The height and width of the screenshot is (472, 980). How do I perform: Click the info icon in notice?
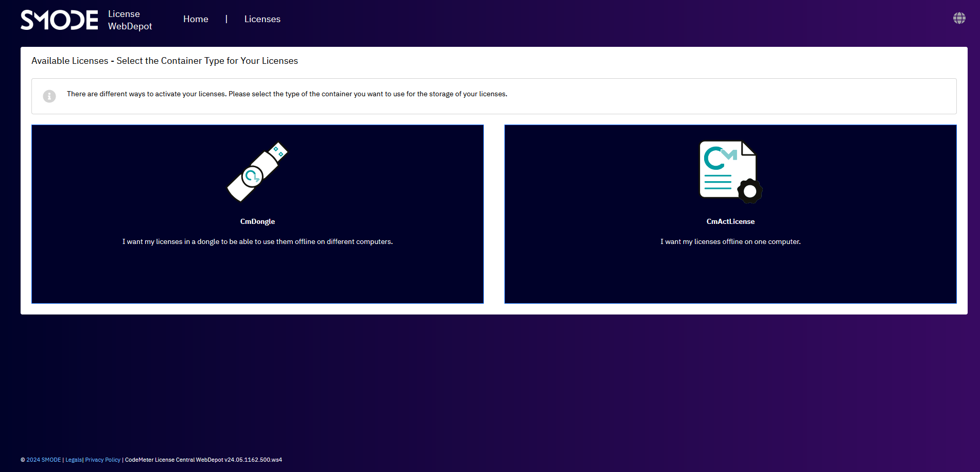tap(49, 96)
